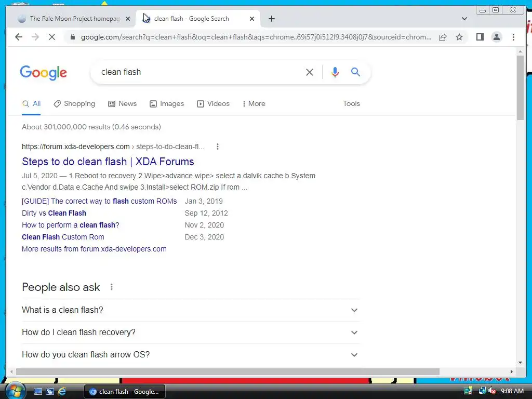Expand How do you clean flash arrow OS
The width and height of the screenshot is (532, 399).
coord(190,354)
